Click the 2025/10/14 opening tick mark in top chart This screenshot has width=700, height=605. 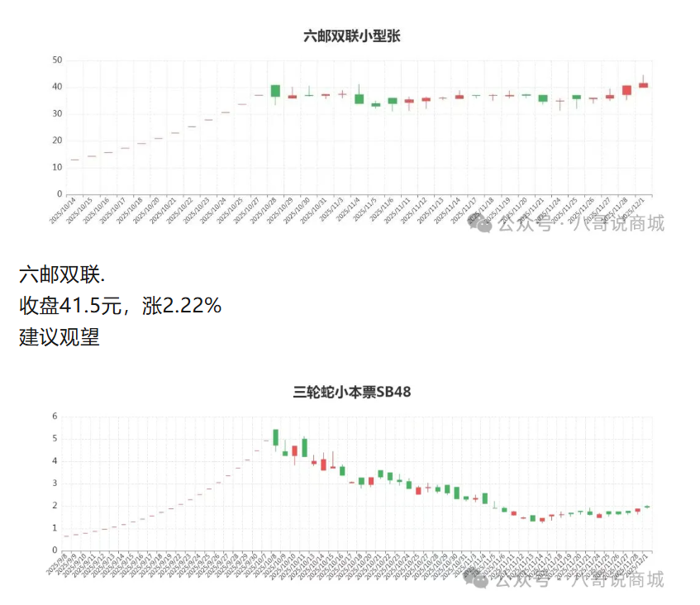tap(74, 160)
